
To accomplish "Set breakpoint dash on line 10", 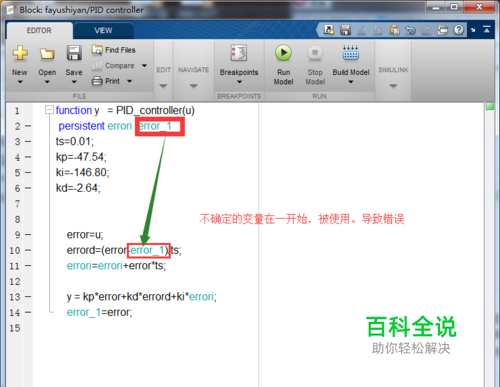I will pos(28,250).
